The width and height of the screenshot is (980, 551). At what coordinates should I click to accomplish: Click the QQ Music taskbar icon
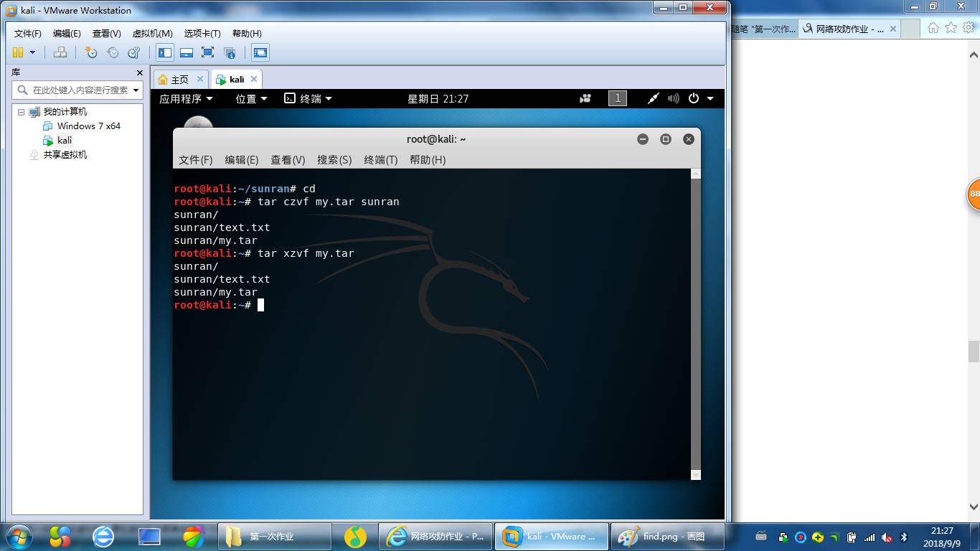(355, 536)
